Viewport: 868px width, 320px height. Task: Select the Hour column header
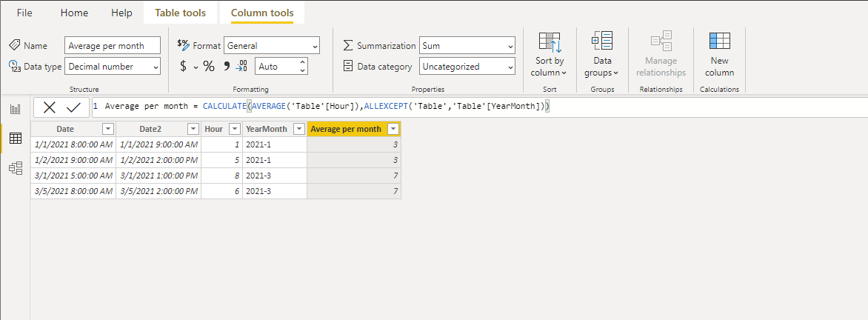point(222,129)
